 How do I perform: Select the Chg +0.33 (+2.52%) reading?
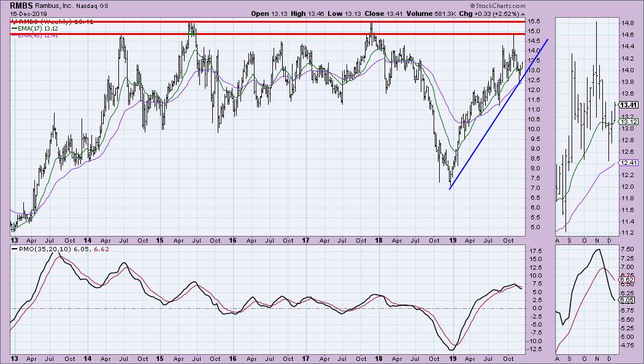[489, 13]
